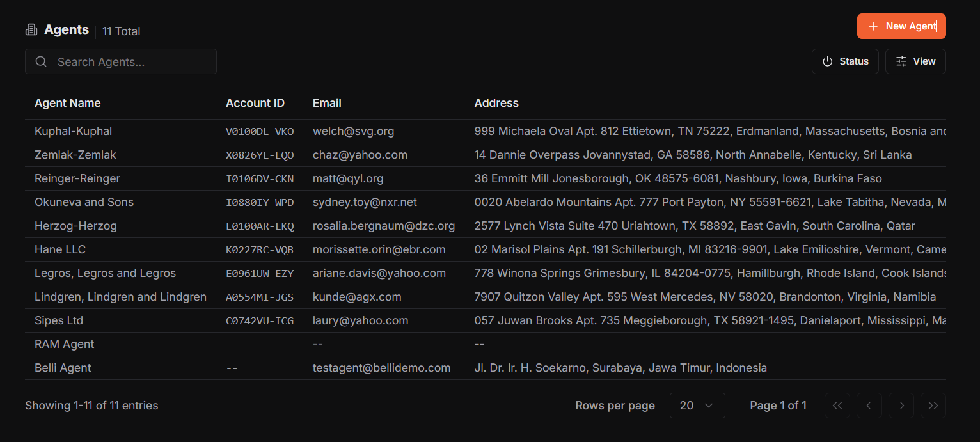
Task: Click the filter sliders icon in the View button
Action: click(900, 61)
